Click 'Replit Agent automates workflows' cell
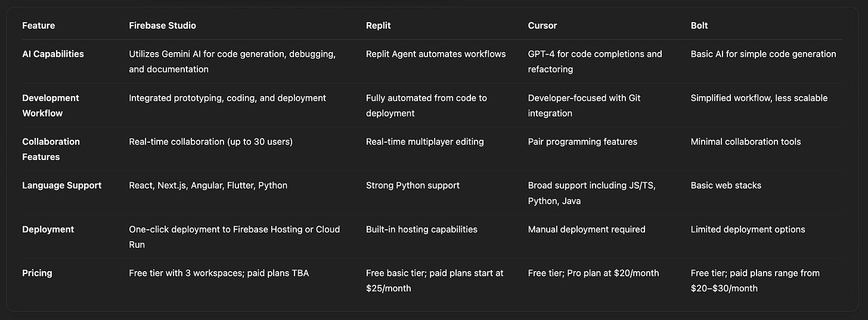Screen dimensions: 868x320 coord(436,54)
